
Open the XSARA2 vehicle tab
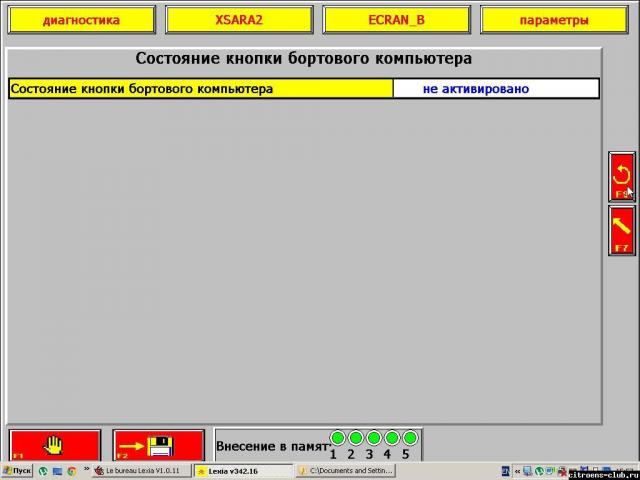coord(239,20)
